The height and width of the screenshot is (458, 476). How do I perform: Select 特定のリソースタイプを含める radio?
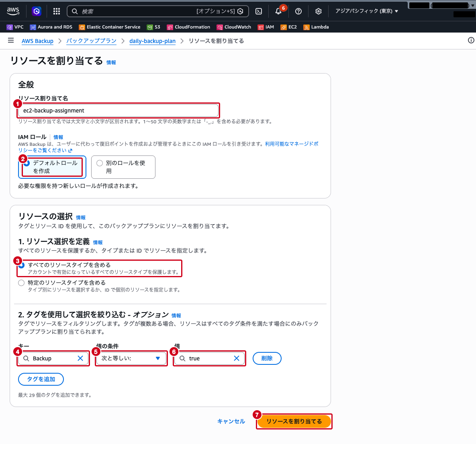21,283
